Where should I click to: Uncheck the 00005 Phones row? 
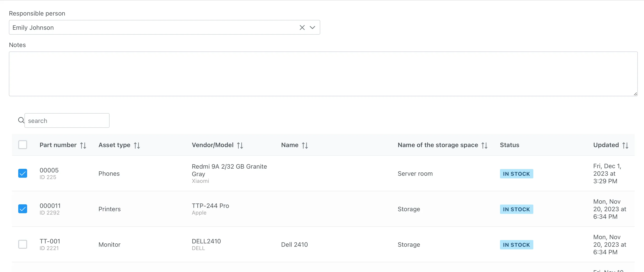22,173
